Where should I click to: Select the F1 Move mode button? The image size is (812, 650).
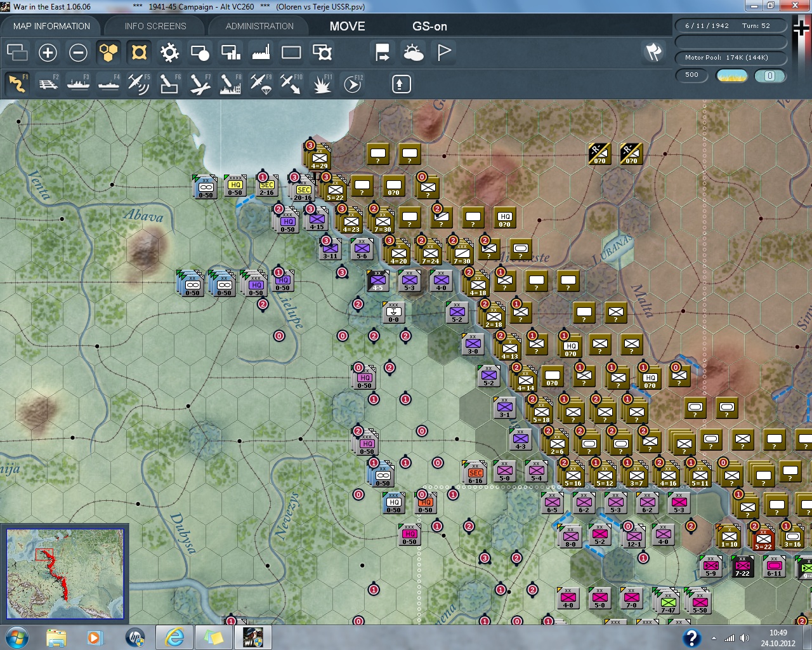(x=17, y=84)
